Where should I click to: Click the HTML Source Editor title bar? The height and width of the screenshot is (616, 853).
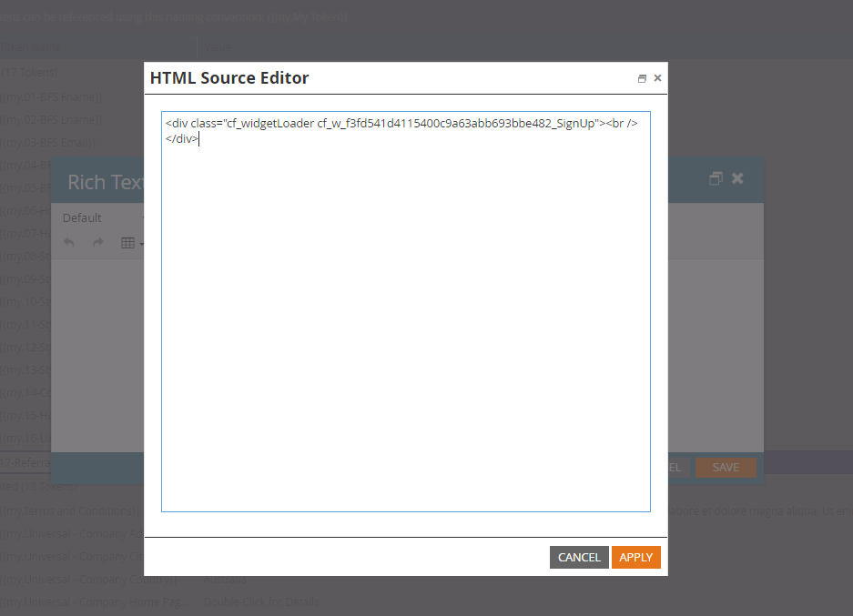[x=364, y=78]
